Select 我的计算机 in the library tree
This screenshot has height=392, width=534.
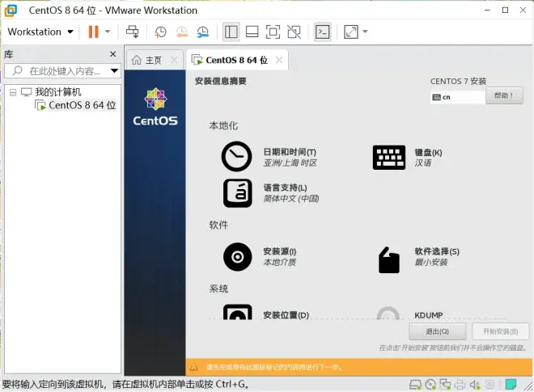click(x=58, y=92)
